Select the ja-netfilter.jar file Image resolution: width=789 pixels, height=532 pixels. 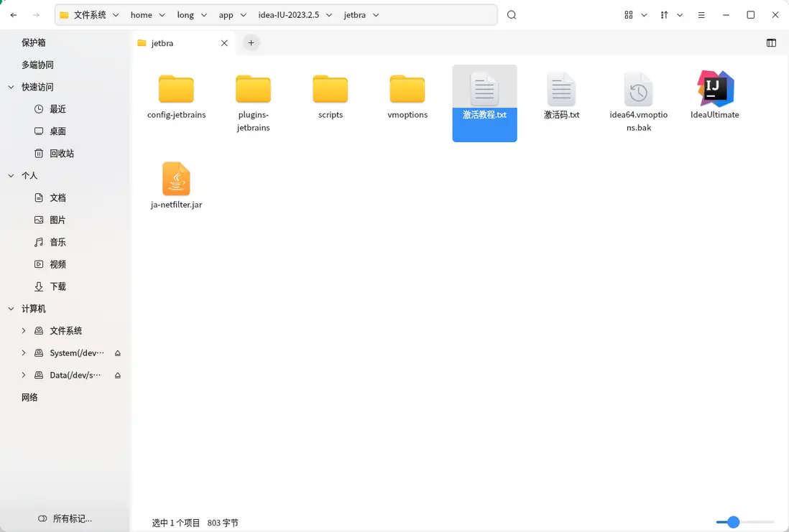tap(176, 185)
